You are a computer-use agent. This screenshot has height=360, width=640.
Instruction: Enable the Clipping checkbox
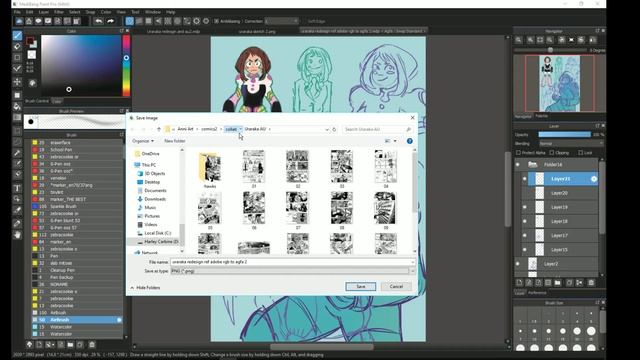click(x=552, y=153)
